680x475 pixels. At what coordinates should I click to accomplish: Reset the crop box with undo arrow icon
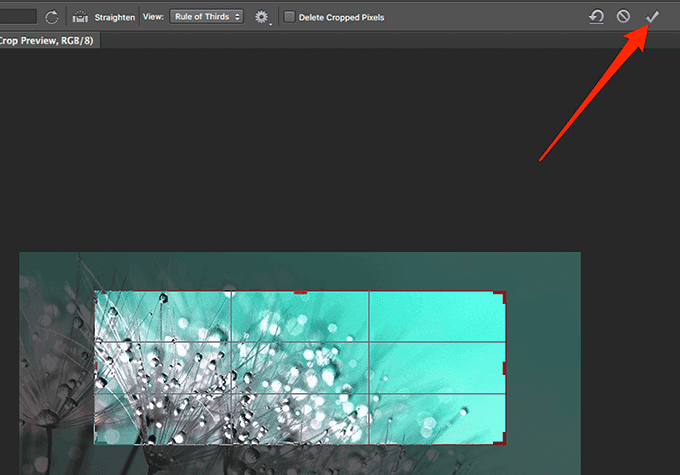596,17
